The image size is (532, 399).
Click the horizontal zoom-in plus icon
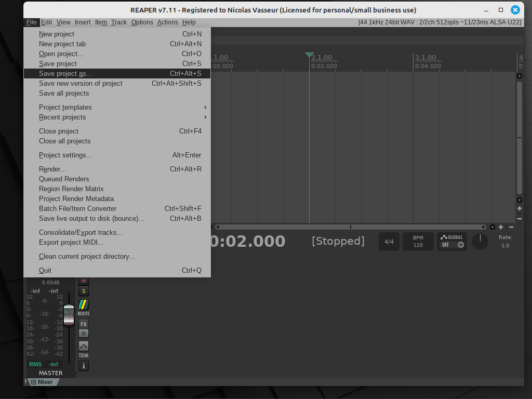pyautogui.click(x=501, y=227)
